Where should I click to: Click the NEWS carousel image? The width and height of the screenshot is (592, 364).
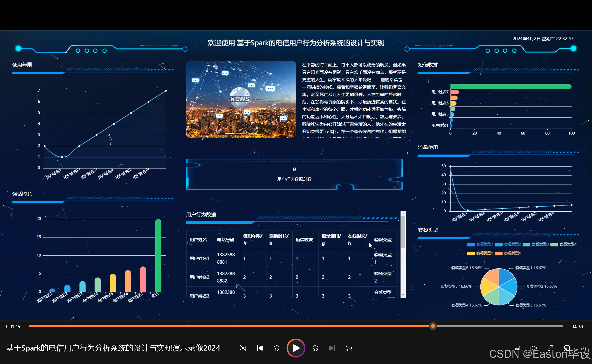click(241, 99)
